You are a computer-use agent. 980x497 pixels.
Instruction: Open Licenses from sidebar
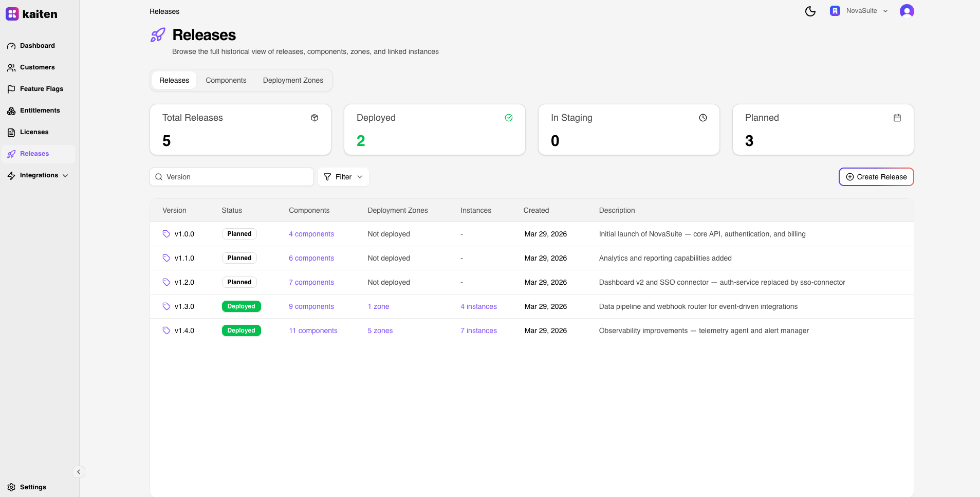tap(34, 132)
